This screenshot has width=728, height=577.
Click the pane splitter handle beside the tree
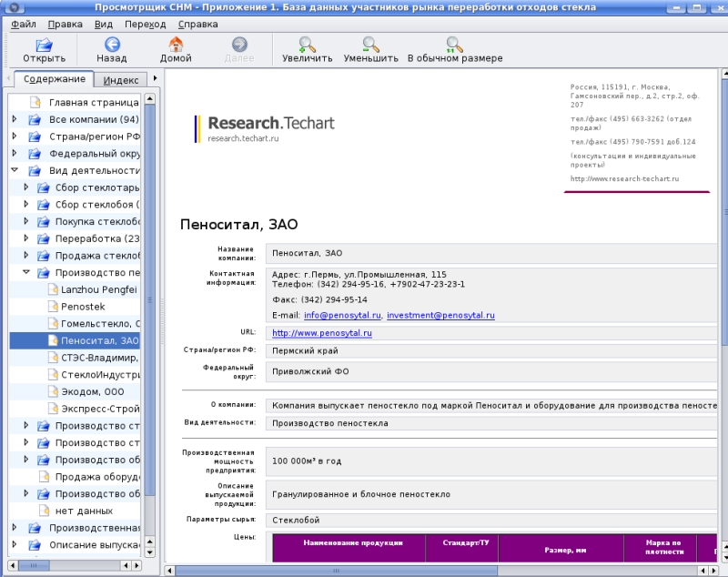click(162, 320)
